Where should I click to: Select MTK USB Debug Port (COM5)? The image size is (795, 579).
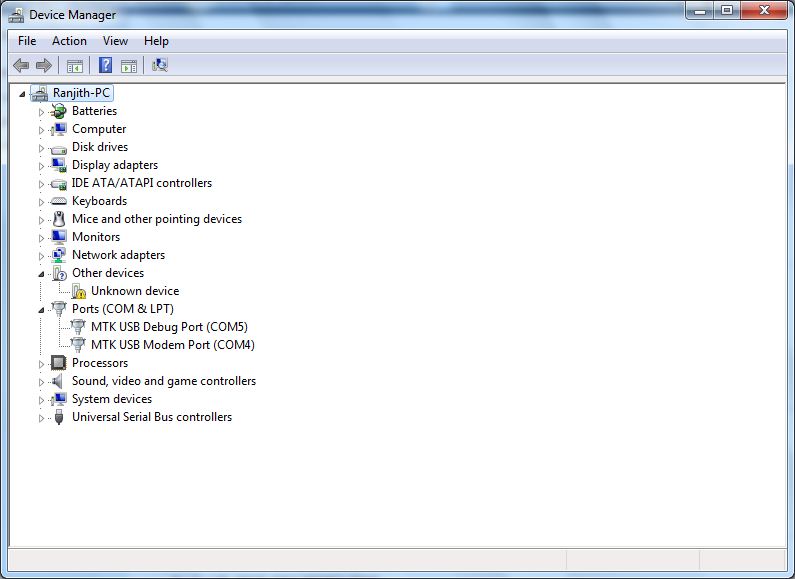(x=169, y=327)
